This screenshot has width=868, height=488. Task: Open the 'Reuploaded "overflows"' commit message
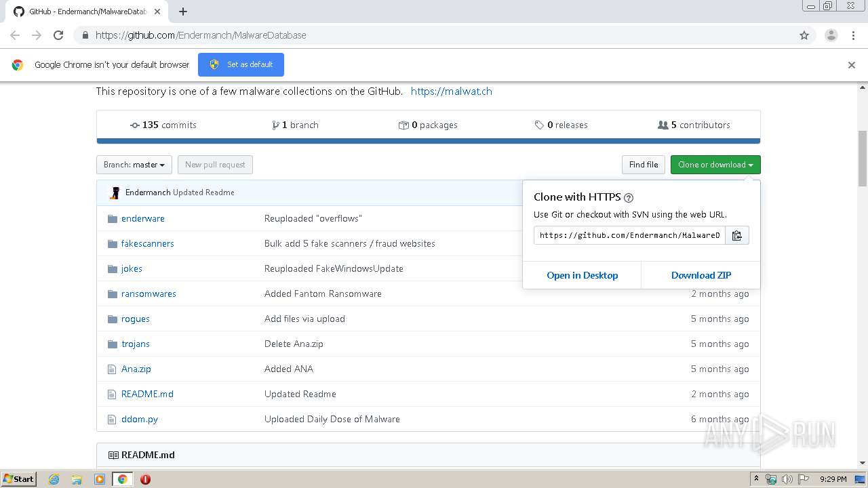313,218
